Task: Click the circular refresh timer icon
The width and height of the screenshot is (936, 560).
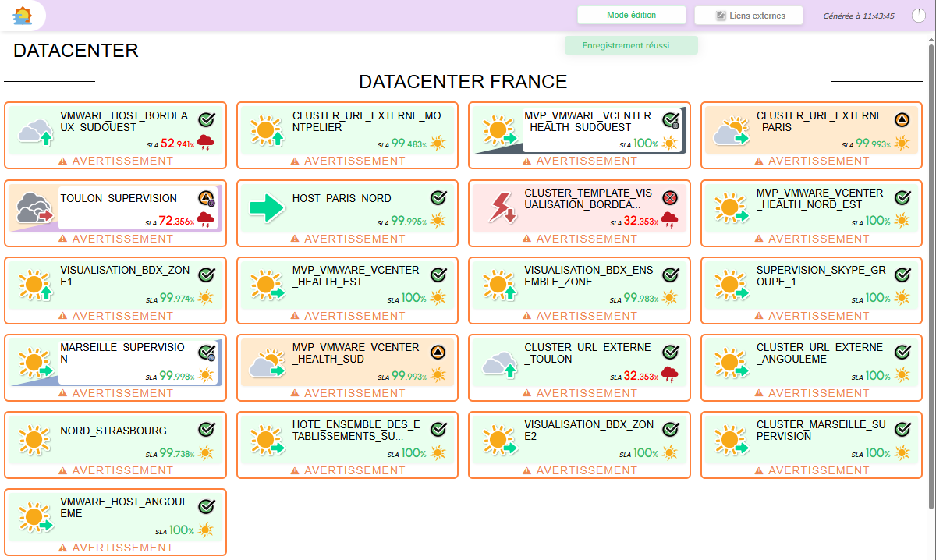Action: [x=917, y=16]
